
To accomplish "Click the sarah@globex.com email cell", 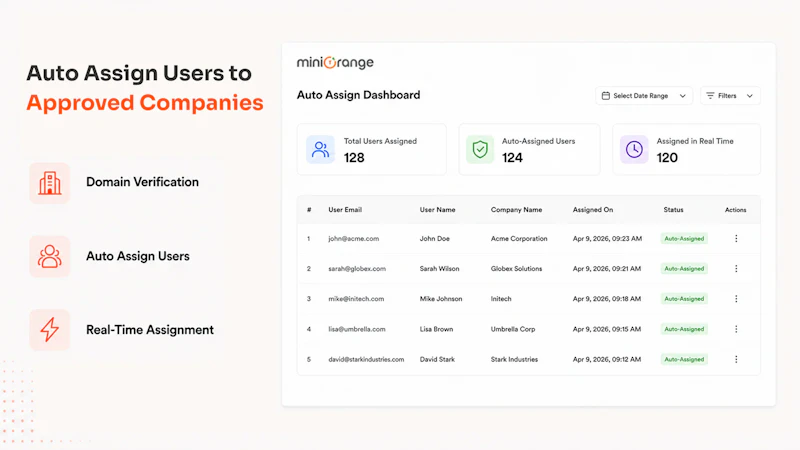I will pyautogui.click(x=357, y=268).
